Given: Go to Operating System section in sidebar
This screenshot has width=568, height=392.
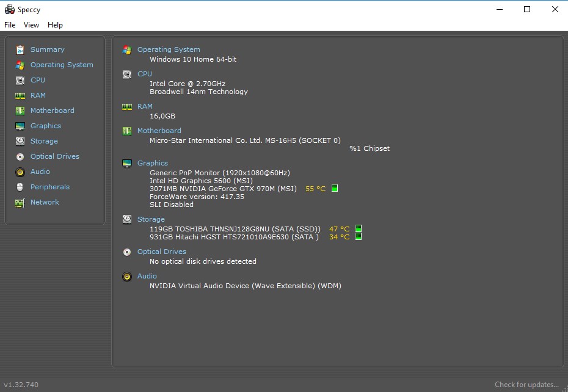Looking at the screenshot, I should coord(62,65).
